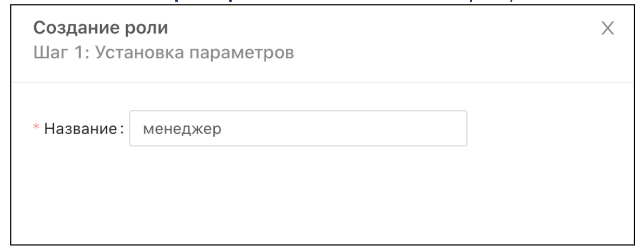Click the Название field label
Screen dimensions: 644x252
pos(83,129)
